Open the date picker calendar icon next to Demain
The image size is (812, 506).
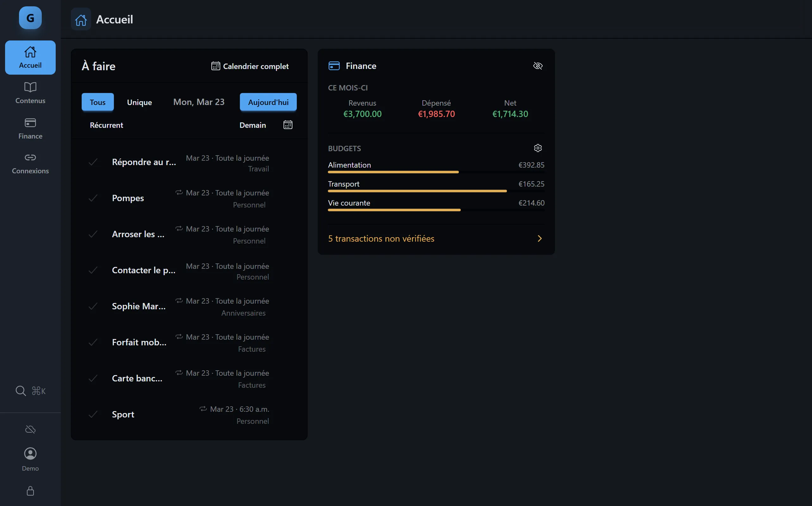pyautogui.click(x=288, y=125)
